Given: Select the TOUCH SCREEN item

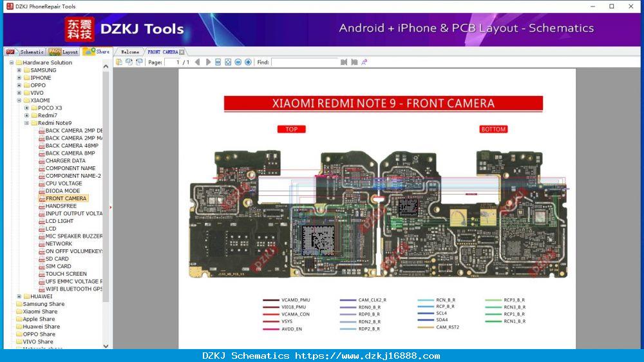Looking at the screenshot, I should [x=66, y=274].
